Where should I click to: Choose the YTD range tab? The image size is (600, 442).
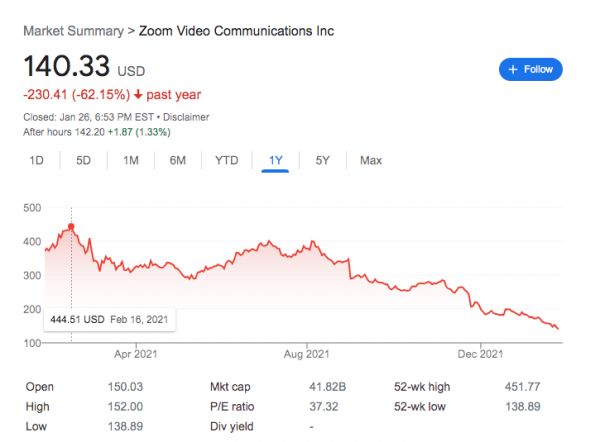pyautogui.click(x=226, y=160)
